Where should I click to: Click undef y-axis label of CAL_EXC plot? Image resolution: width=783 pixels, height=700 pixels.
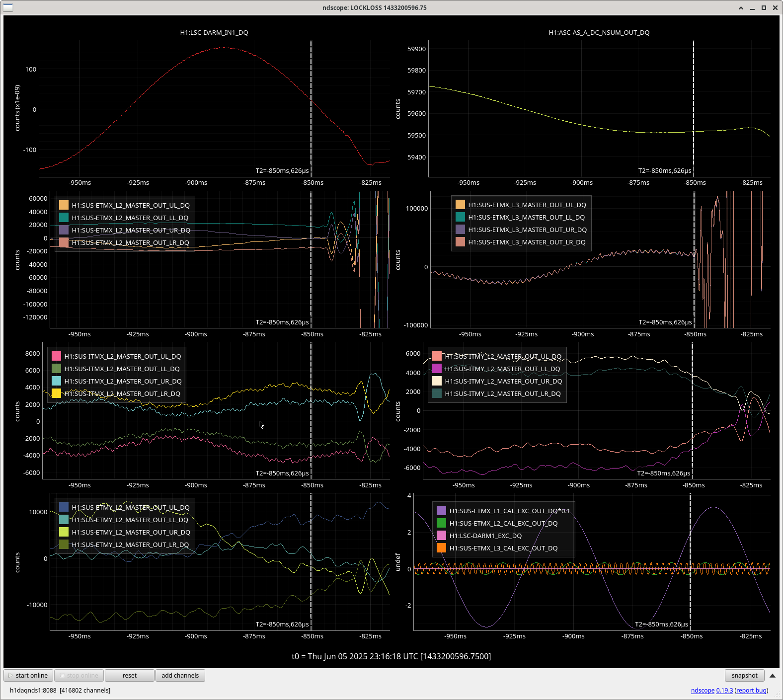point(397,561)
